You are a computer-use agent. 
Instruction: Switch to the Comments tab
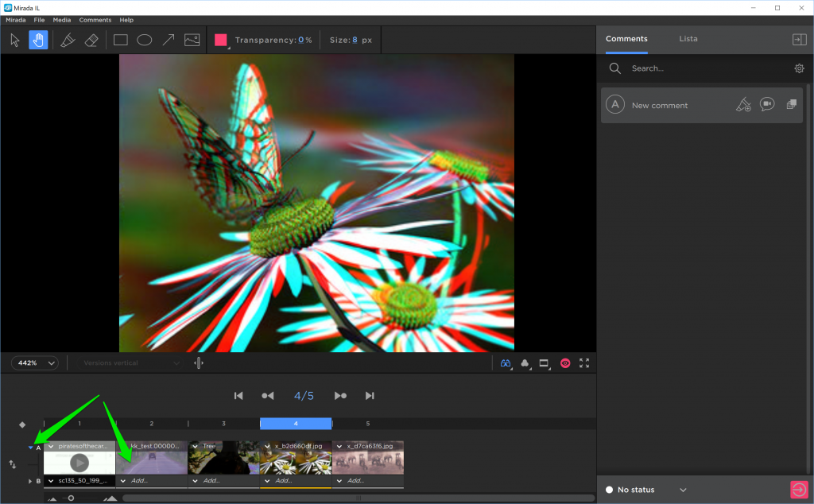pyautogui.click(x=626, y=39)
